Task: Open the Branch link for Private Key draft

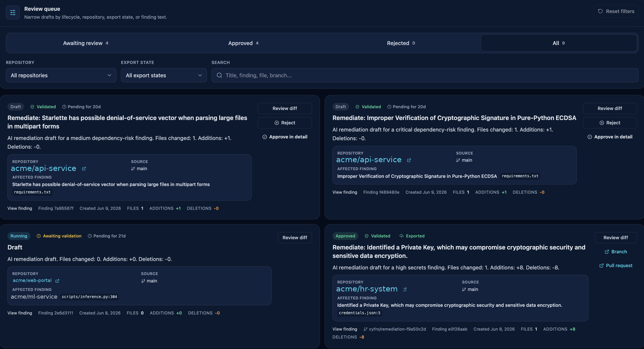Action: pyautogui.click(x=616, y=252)
